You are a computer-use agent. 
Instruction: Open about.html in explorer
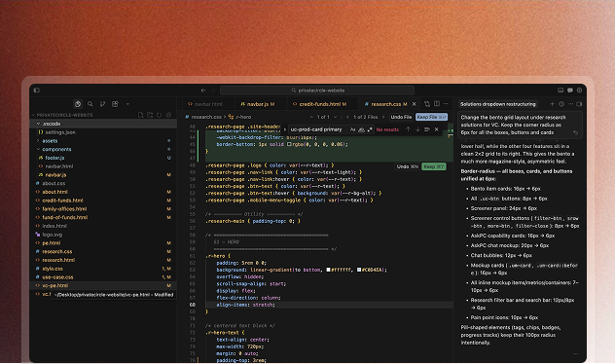pyautogui.click(x=103, y=192)
